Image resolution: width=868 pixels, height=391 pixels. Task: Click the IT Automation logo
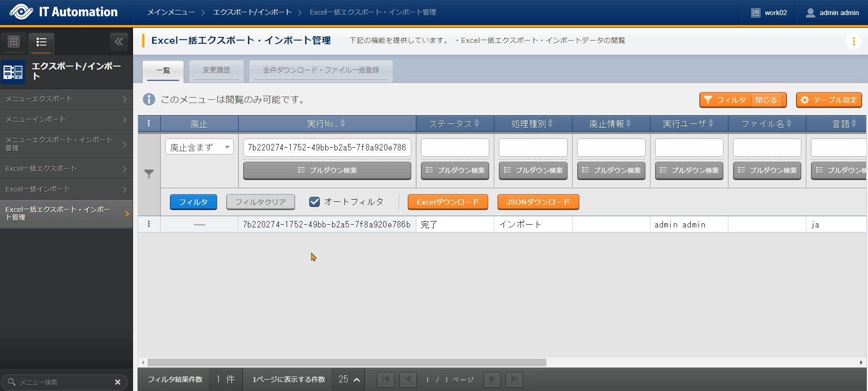click(x=64, y=12)
